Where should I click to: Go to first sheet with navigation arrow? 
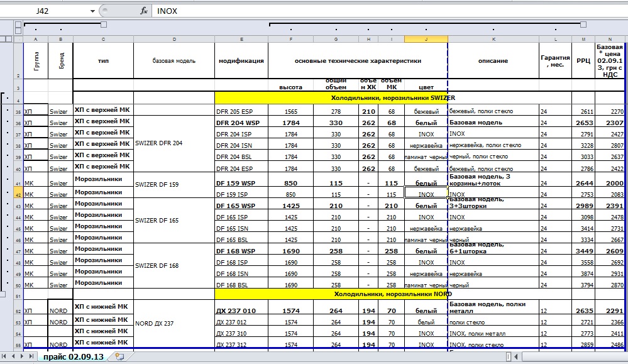tap(4, 356)
